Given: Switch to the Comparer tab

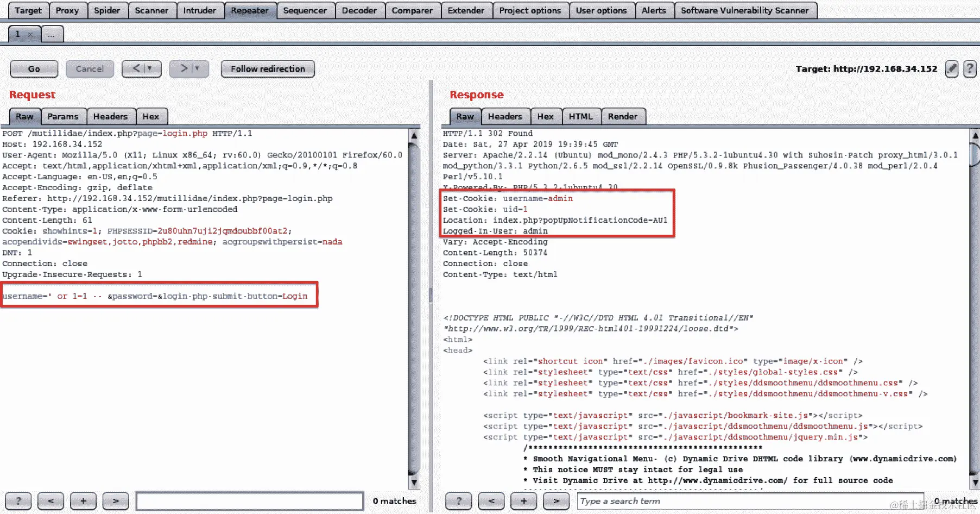Looking at the screenshot, I should [412, 10].
